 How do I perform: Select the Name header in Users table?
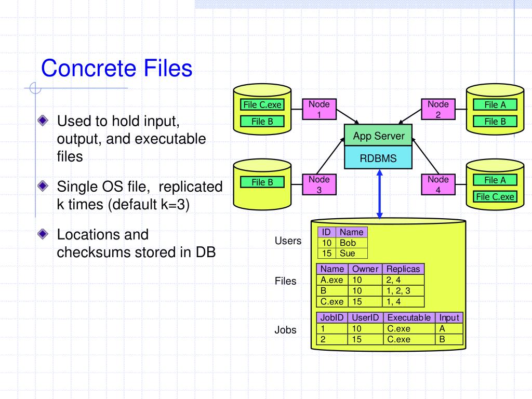[352, 232]
